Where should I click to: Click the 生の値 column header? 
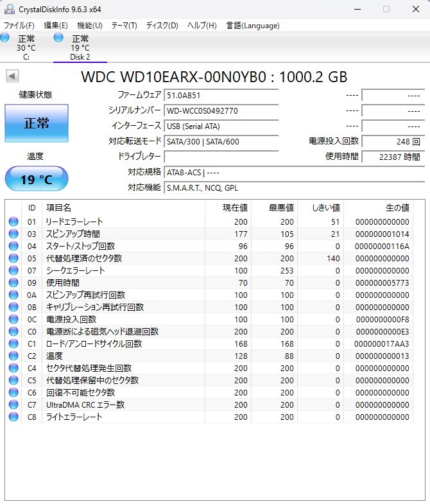[379, 207]
